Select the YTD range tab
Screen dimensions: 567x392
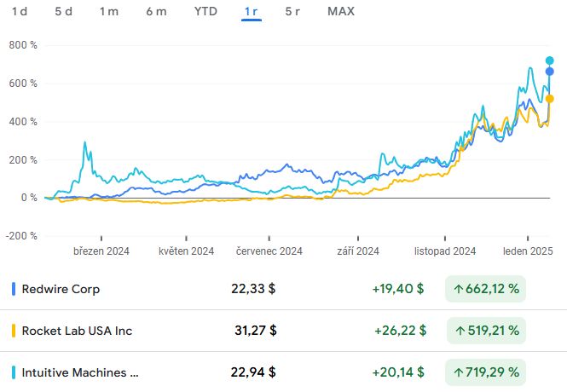click(205, 11)
